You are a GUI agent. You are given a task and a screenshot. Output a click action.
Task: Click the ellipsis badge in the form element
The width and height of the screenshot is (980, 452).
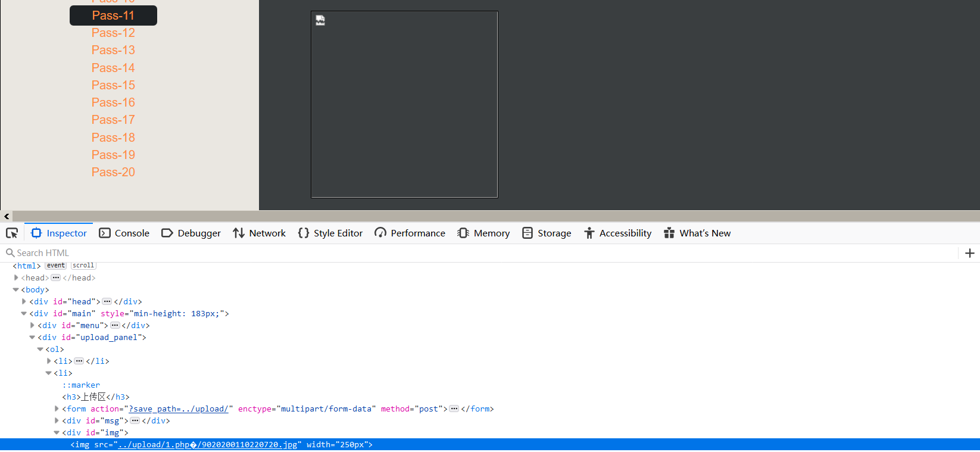tap(454, 409)
